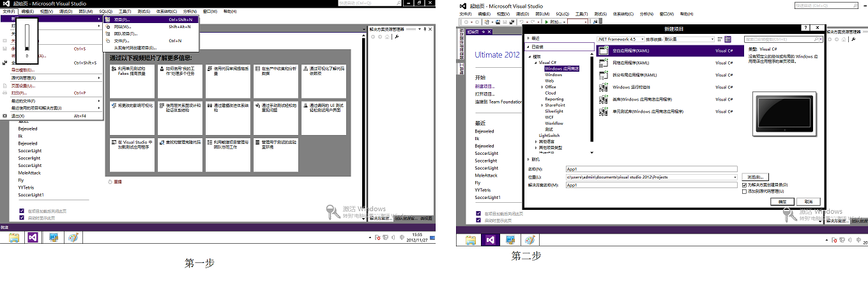Open YYTetris recent project in right window
Screen dimensions: 868x286
pyautogui.click(x=483, y=190)
